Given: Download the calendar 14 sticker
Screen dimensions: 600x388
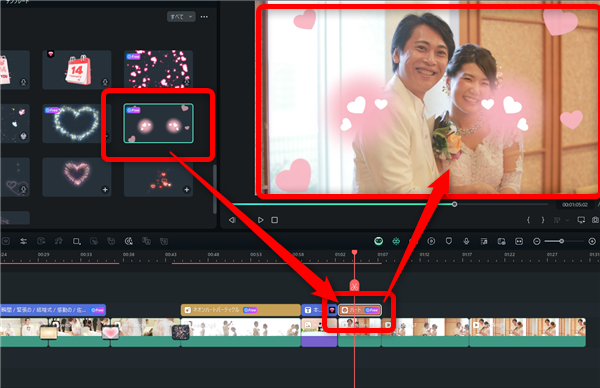Looking at the screenshot, I should [x=105, y=82].
